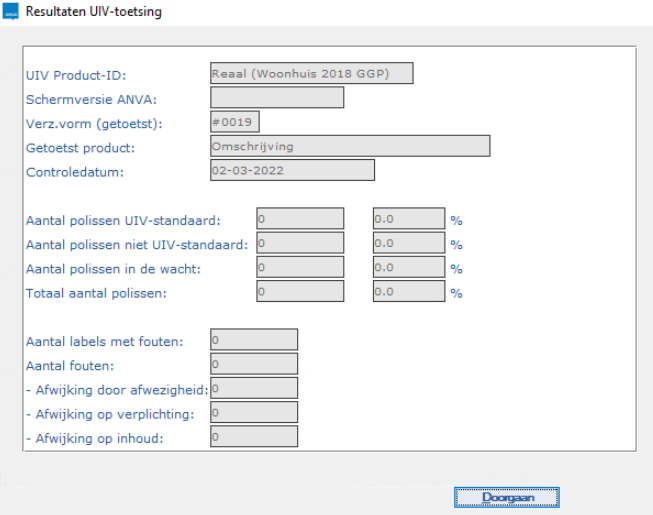Viewport: 653px width, 515px height.
Task: Select the UIV Product-ID field
Action: [312, 73]
